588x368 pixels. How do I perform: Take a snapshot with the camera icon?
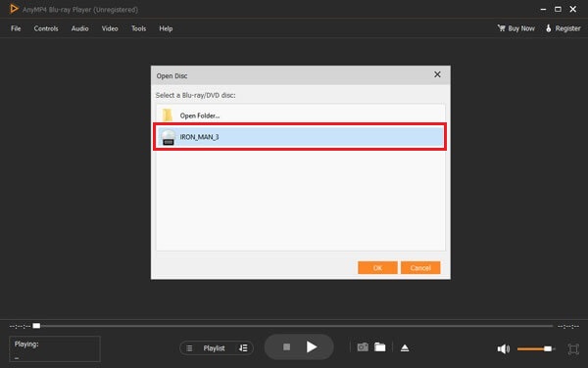coord(363,347)
